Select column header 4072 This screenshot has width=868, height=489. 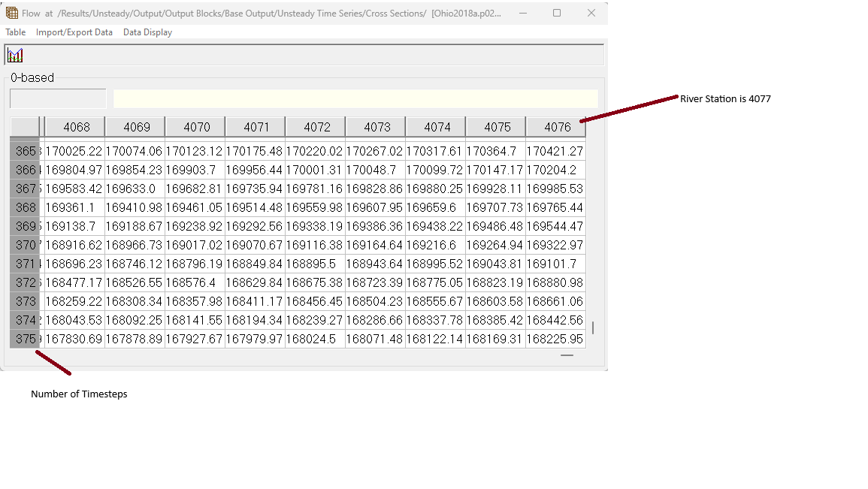[x=316, y=127]
